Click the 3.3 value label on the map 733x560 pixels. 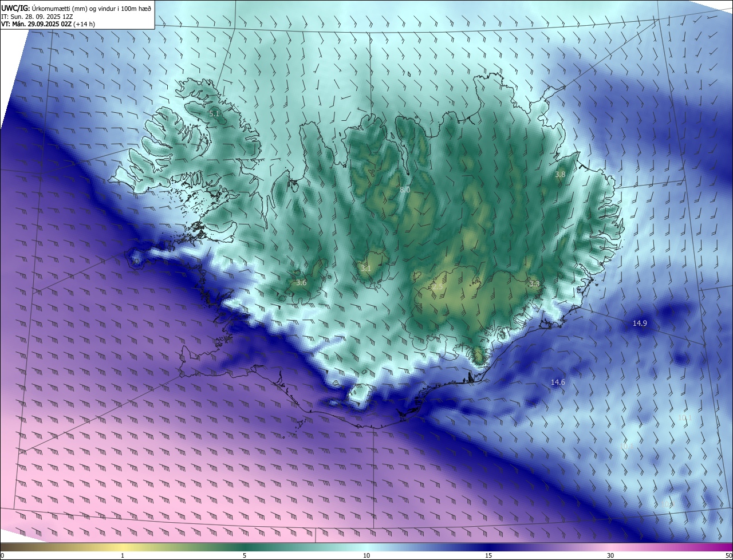(x=534, y=283)
